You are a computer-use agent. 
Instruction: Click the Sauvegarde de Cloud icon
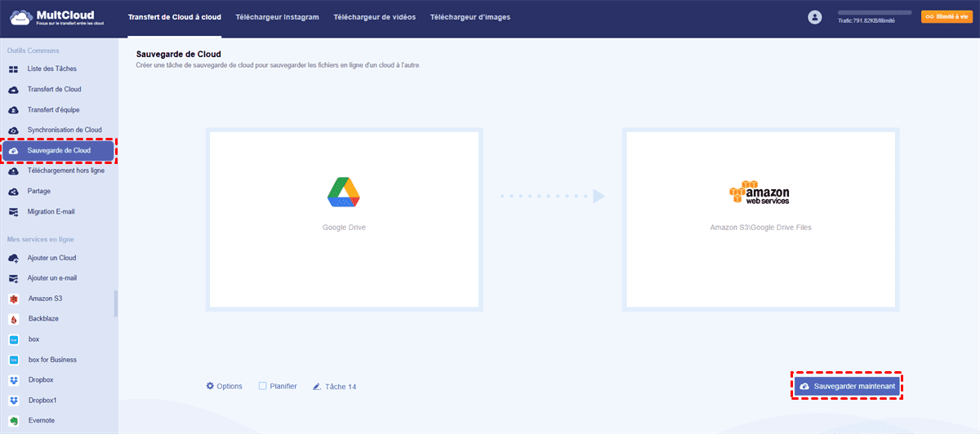tap(13, 151)
